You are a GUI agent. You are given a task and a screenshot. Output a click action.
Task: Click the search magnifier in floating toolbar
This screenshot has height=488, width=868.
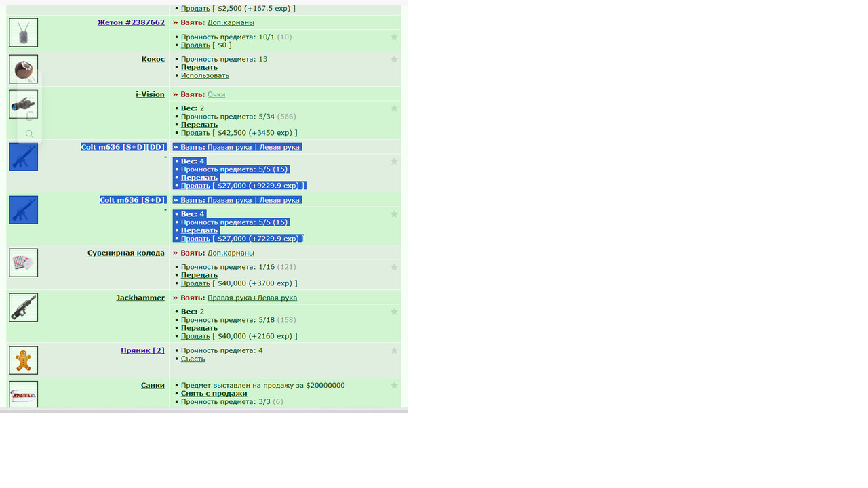[x=29, y=134]
